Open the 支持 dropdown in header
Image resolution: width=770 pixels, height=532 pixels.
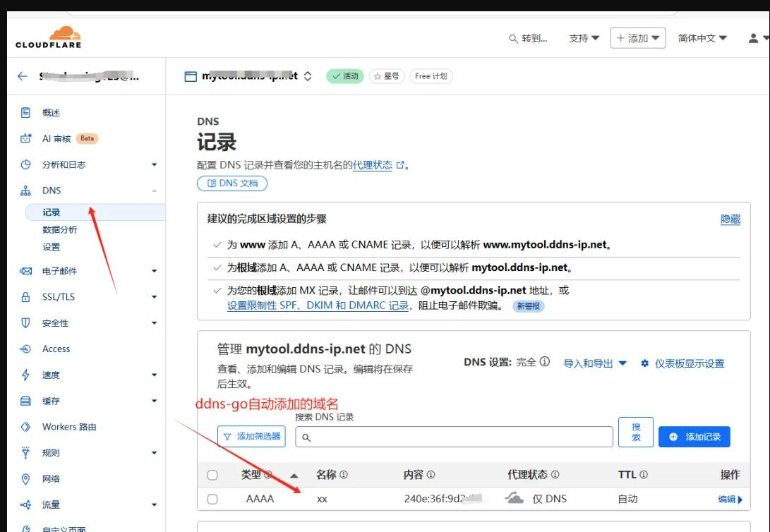(584, 38)
